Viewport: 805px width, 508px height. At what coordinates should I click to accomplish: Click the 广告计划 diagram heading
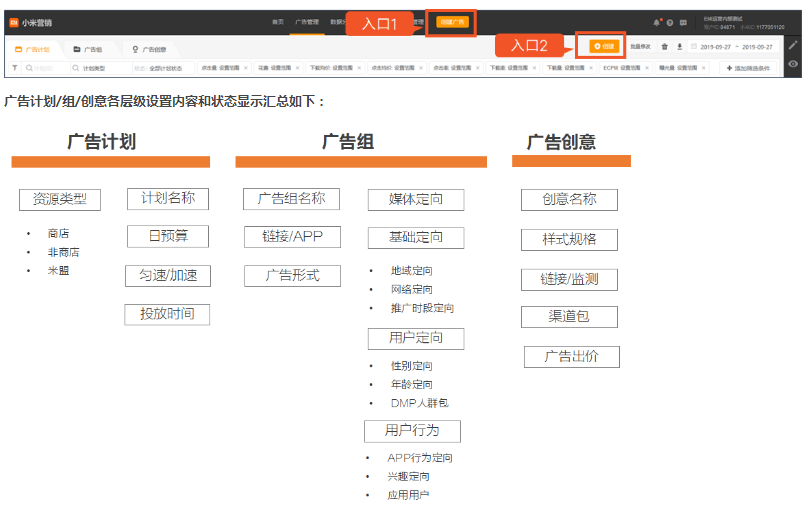click(x=102, y=142)
